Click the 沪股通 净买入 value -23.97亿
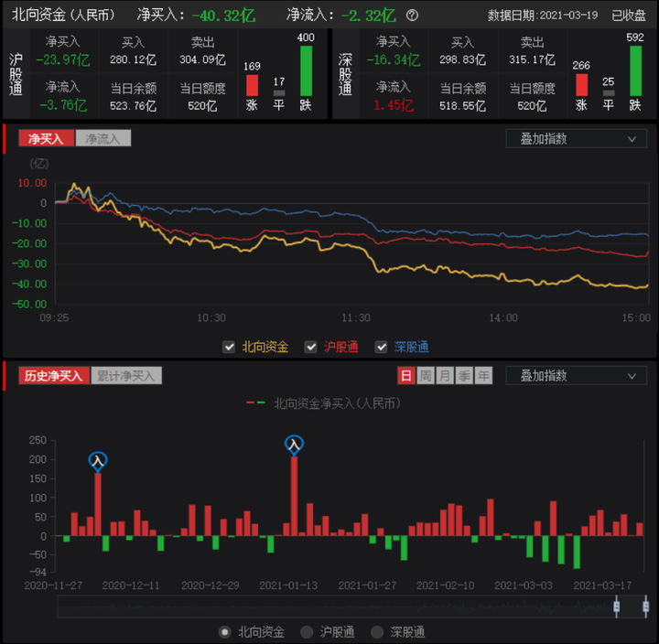659x644 pixels. click(63, 60)
